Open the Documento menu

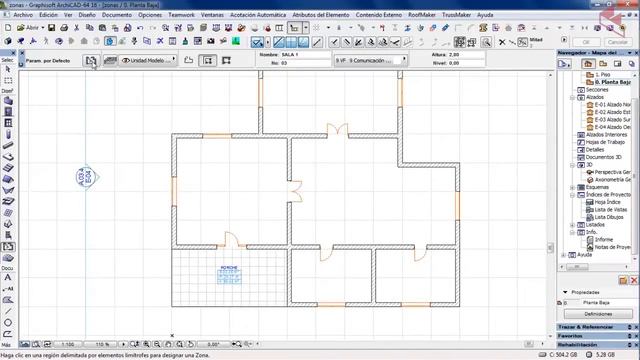tap(117, 15)
